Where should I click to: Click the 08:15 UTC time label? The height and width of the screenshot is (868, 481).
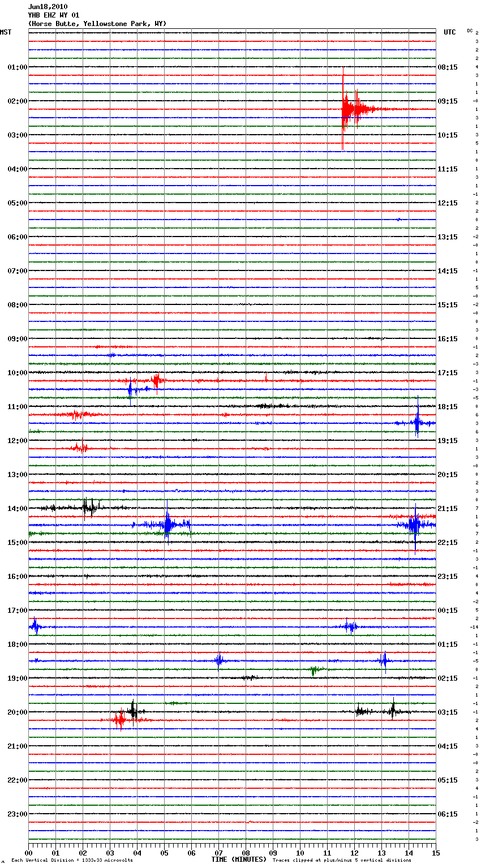pos(448,67)
